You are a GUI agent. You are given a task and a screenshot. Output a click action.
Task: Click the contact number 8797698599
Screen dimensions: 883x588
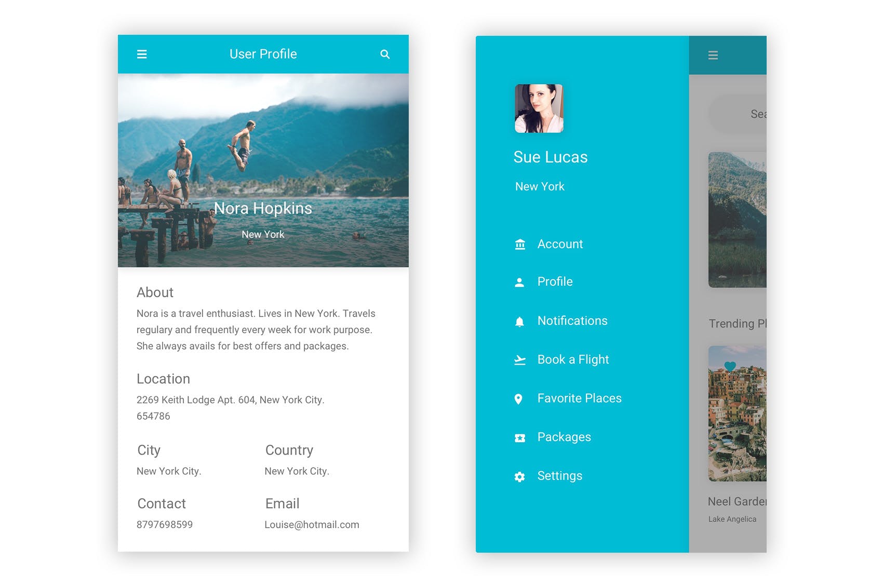point(165,524)
